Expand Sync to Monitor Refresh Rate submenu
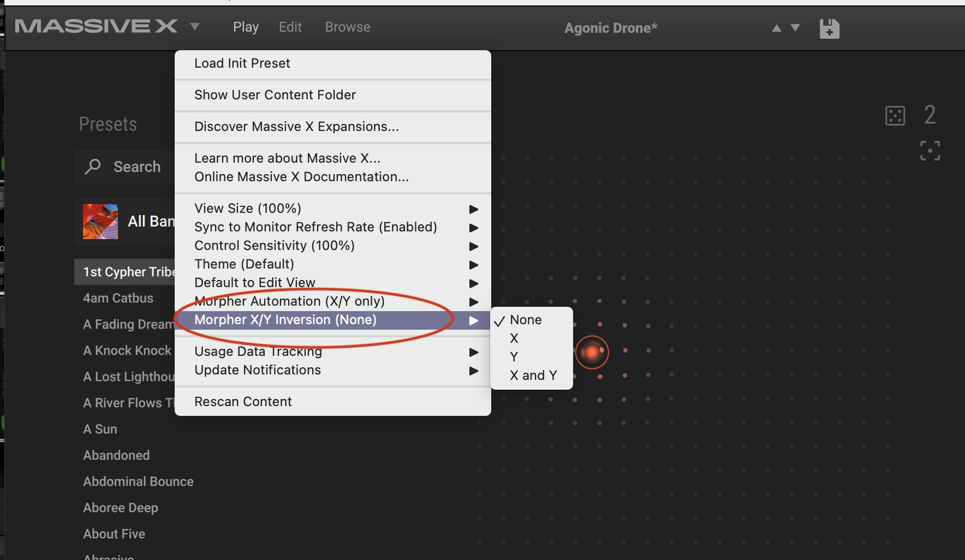 (x=333, y=227)
